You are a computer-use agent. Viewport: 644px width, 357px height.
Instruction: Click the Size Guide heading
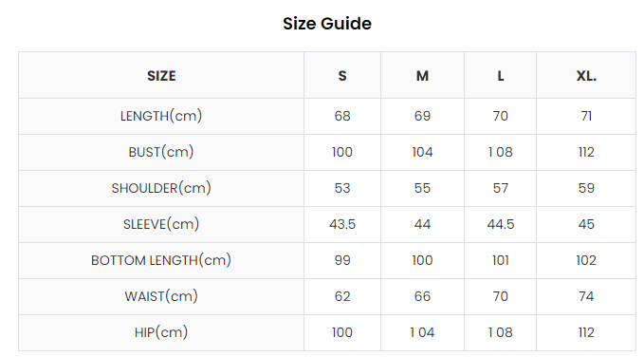[327, 24]
